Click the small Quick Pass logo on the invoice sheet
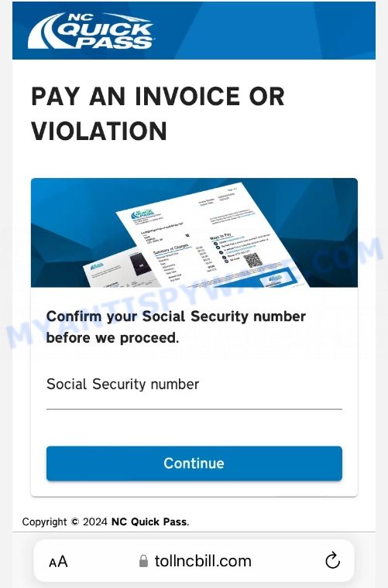This screenshot has height=588, width=388. tap(142, 214)
